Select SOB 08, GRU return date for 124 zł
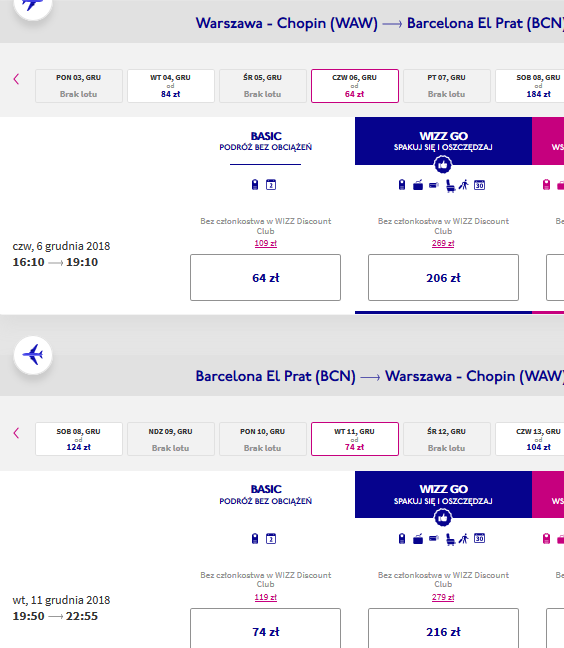 (79, 439)
